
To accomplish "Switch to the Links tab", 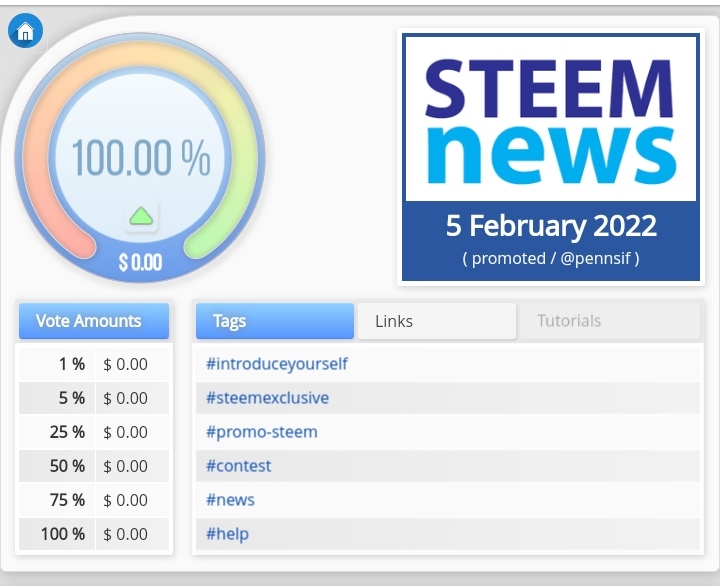I will tap(437, 321).
